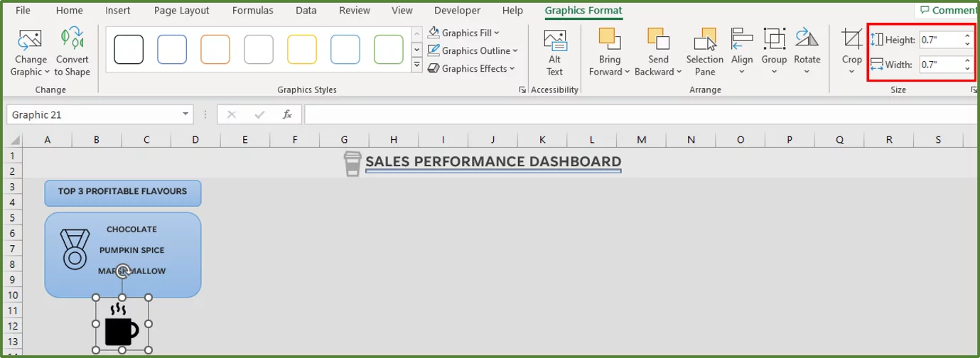Select the Crop tool

click(851, 38)
